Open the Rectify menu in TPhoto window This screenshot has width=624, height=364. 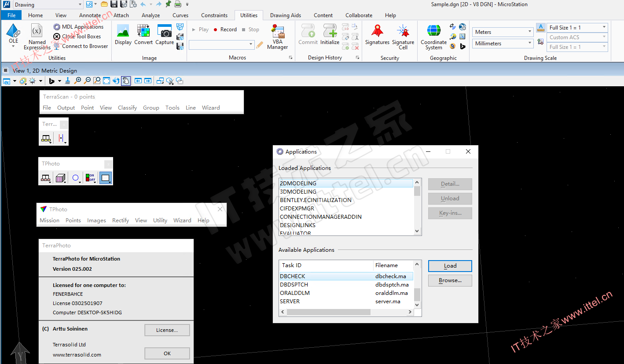click(121, 221)
